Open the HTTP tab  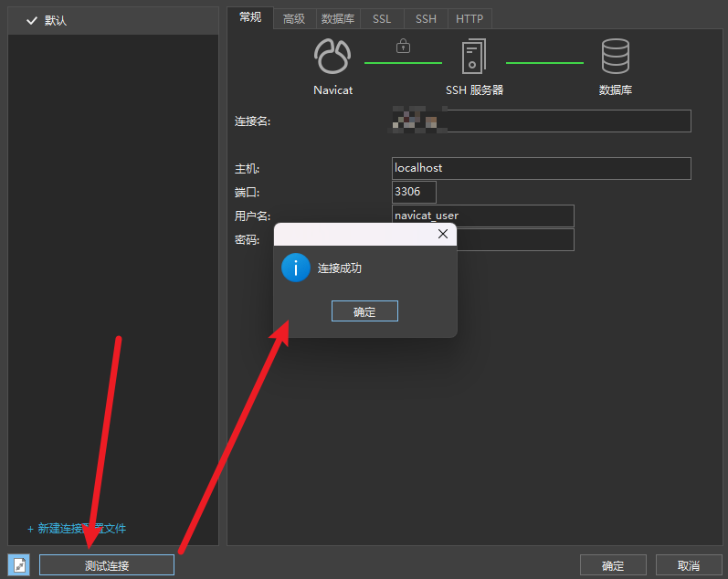coord(470,19)
